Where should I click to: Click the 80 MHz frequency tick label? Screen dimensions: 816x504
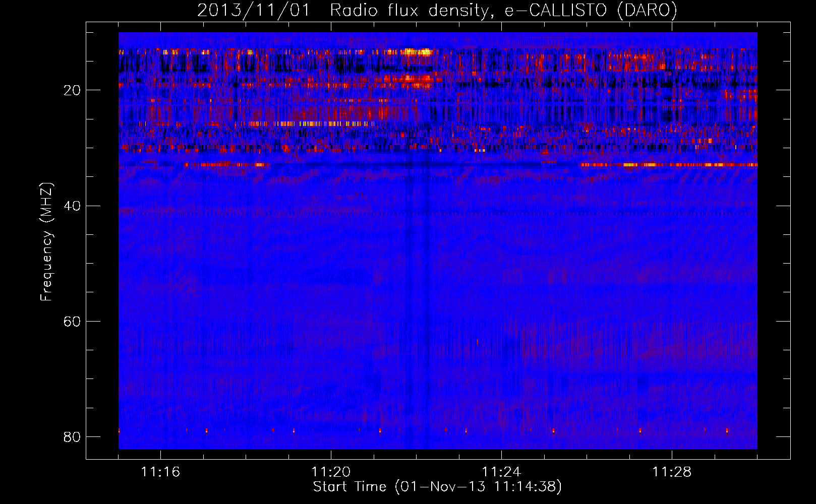coord(72,436)
